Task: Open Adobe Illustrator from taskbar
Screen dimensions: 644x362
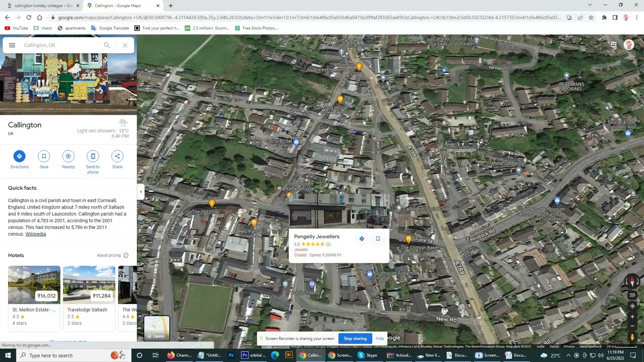Action: coord(289,355)
